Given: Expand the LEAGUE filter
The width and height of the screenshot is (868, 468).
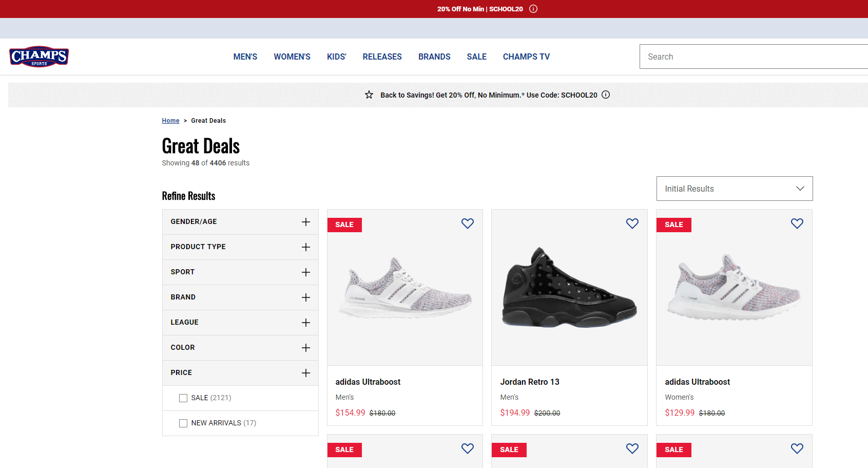Looking at the screenshot, I should tap(240, 323).
